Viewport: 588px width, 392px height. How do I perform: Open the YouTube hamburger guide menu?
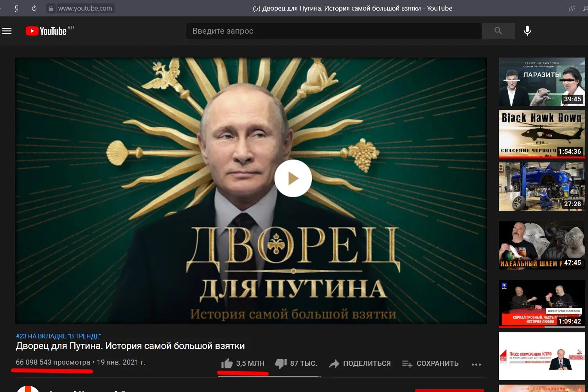(7, 31)
